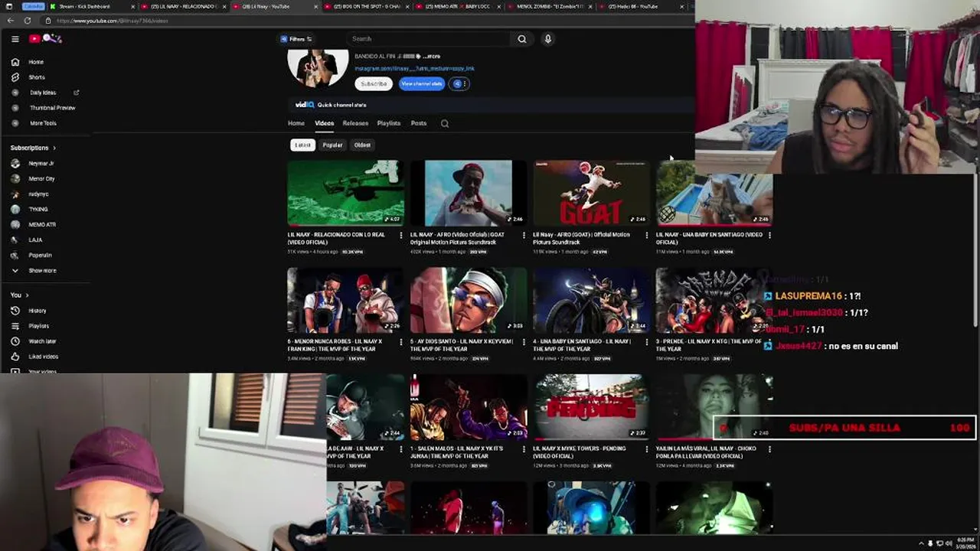
Task: Open options for AFRO (Video Oficial) GOAT video
Action: [x=524, y=235]
